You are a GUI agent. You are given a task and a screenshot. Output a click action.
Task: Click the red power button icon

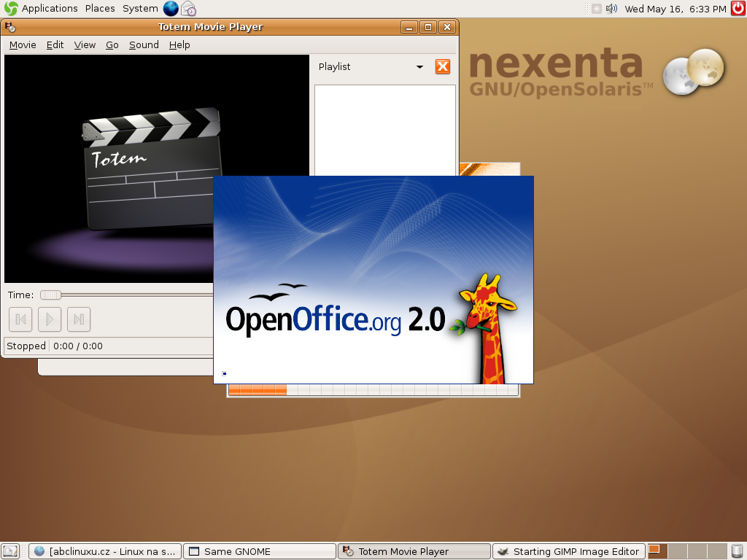738,9
